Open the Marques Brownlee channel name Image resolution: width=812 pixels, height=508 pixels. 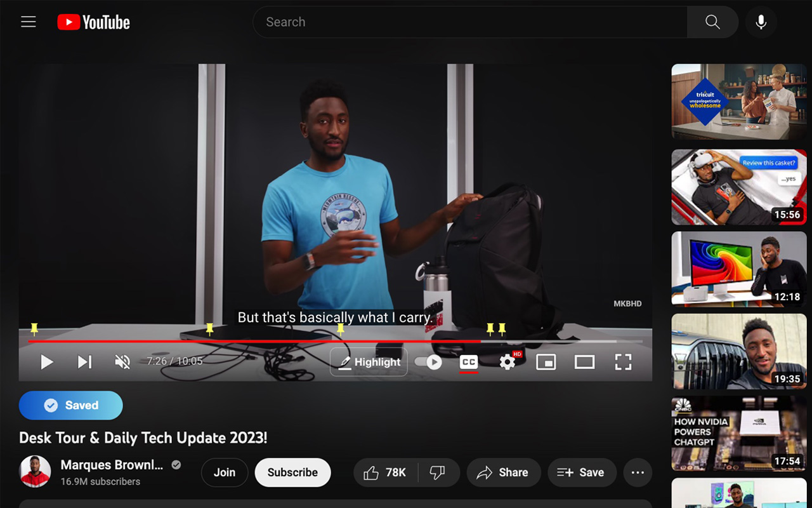tap(112, 465)
